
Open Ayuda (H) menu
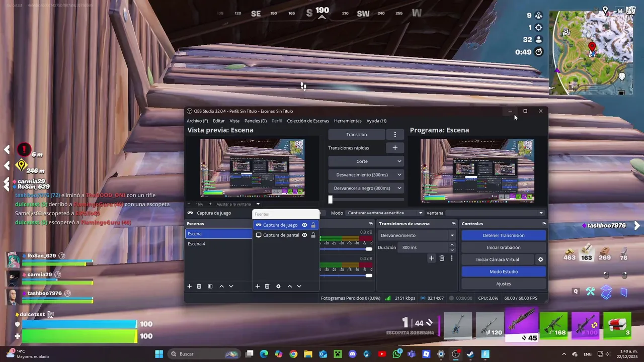click(376, 121)
